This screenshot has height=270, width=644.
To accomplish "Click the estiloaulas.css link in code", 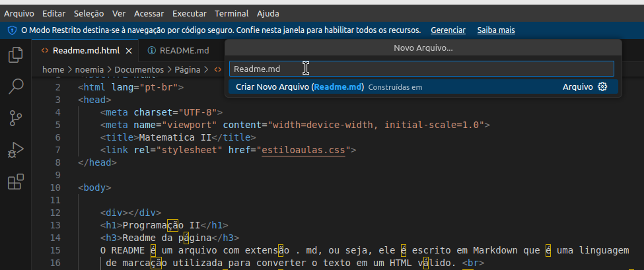I will coord(304,150).
